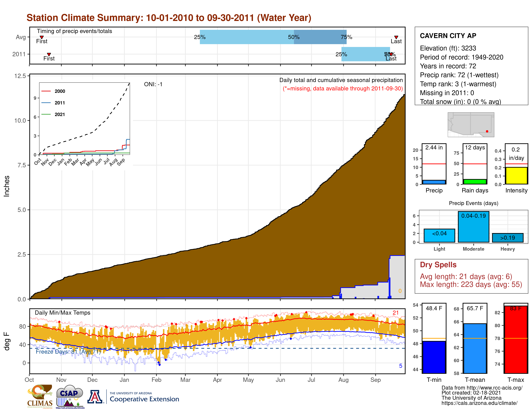The image size is (532, 411).
Task: Click the Years in record: 72 line
Action: tap(448, 66)
